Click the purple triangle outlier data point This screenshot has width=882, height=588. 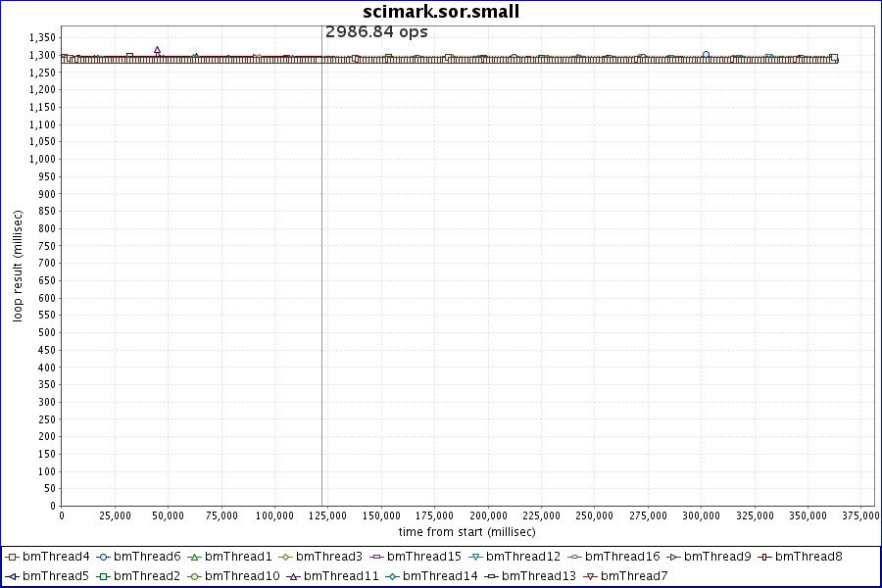click(157, 50)
